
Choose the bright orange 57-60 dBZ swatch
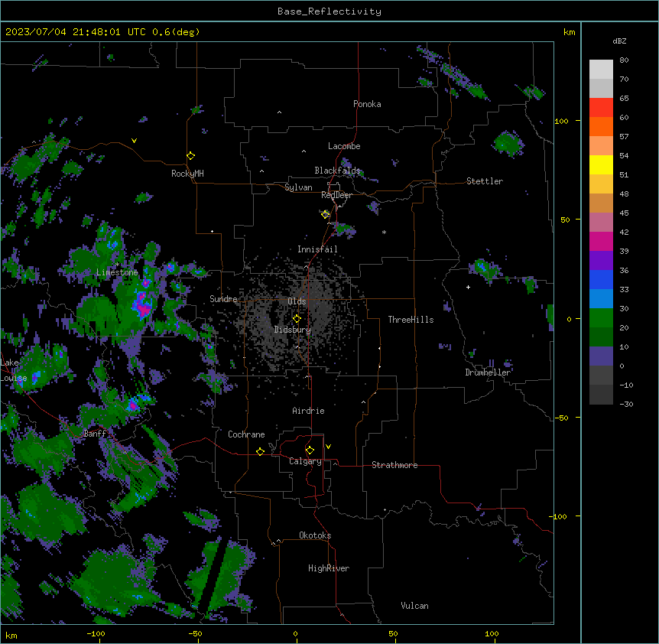click(601, 126)
